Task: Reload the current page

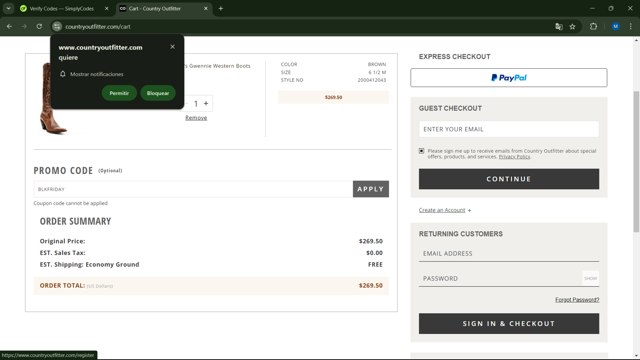Action: coord(39,27)
